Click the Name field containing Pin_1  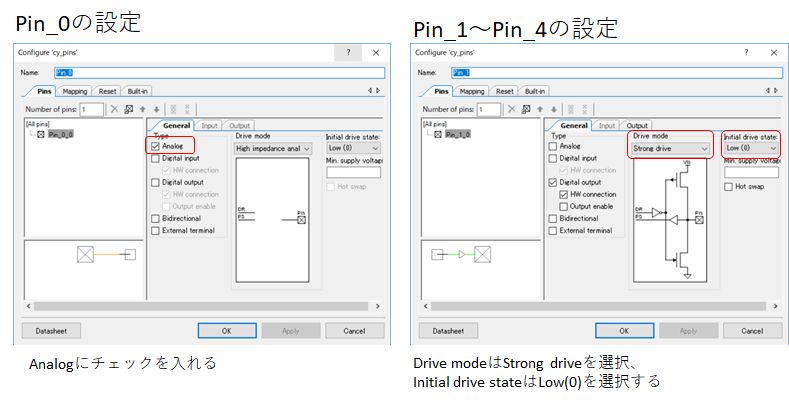point(617,73)
